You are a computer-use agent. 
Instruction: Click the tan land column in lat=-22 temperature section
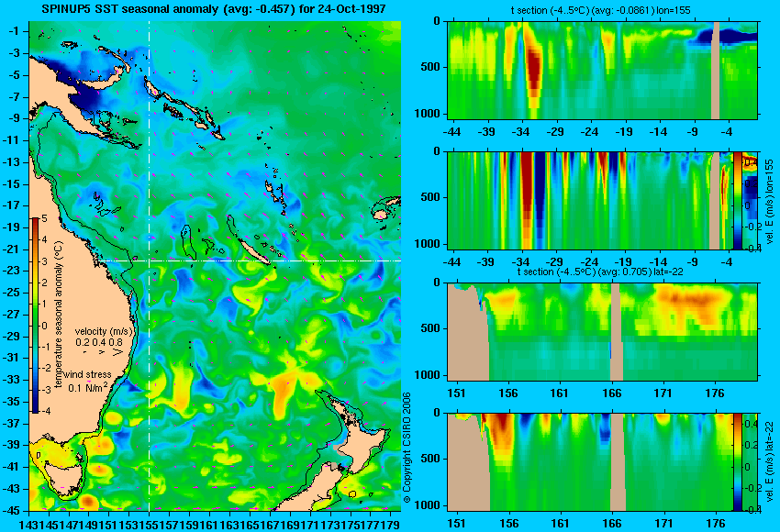pyautogui.click(x=617, y=332)
